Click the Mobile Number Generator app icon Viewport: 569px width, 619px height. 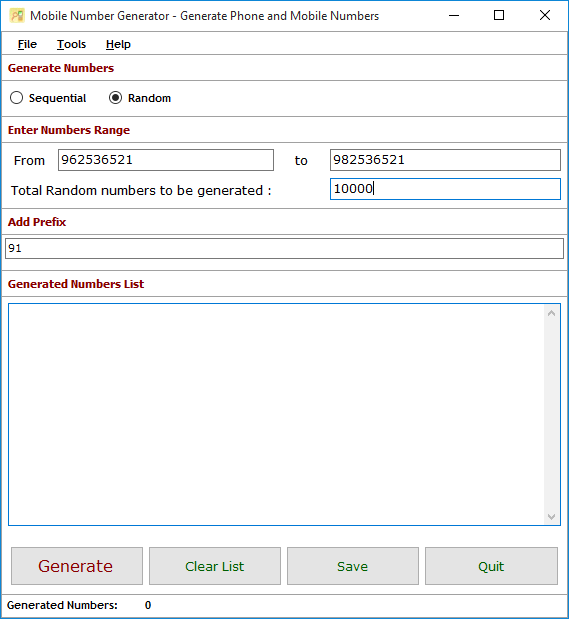17,16
